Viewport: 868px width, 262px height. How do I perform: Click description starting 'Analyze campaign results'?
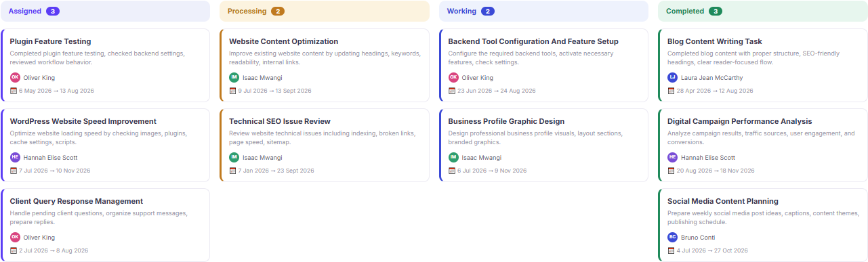[x=761, y=137]
